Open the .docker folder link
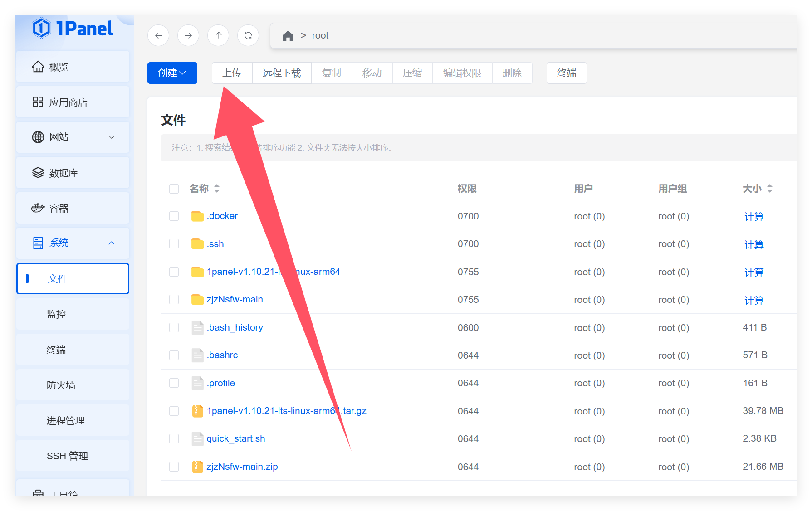 click(x=222, y=216)
